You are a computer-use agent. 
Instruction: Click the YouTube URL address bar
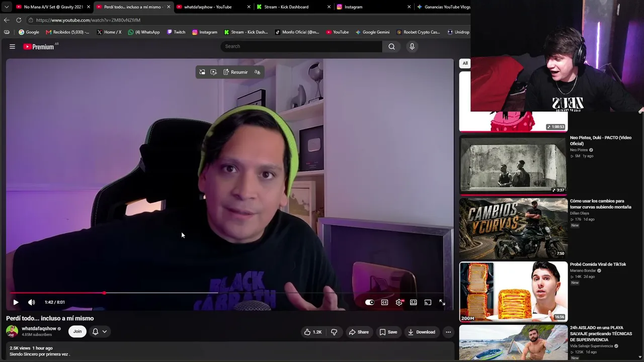pyautogui.click(x=247, y=20)
